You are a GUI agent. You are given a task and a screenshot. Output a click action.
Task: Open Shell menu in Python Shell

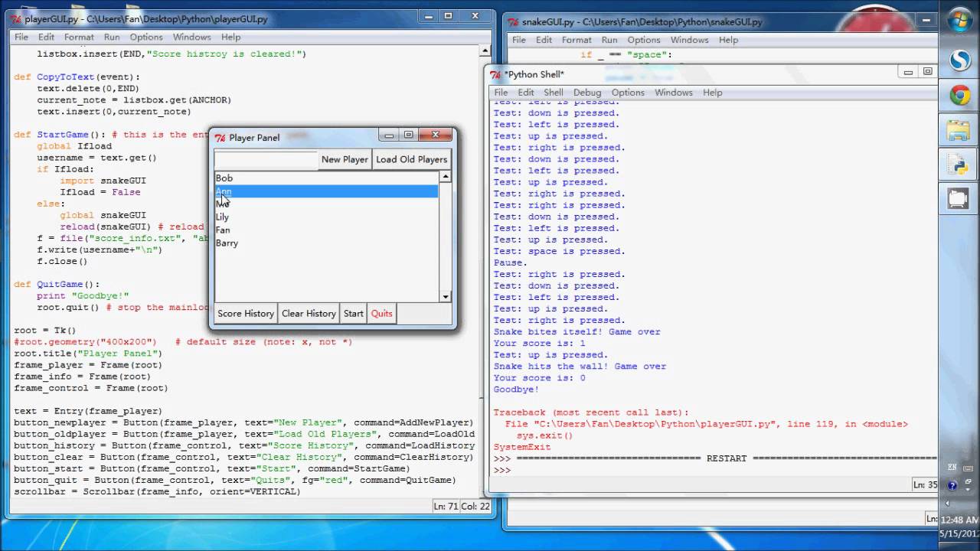click(554, 93)
